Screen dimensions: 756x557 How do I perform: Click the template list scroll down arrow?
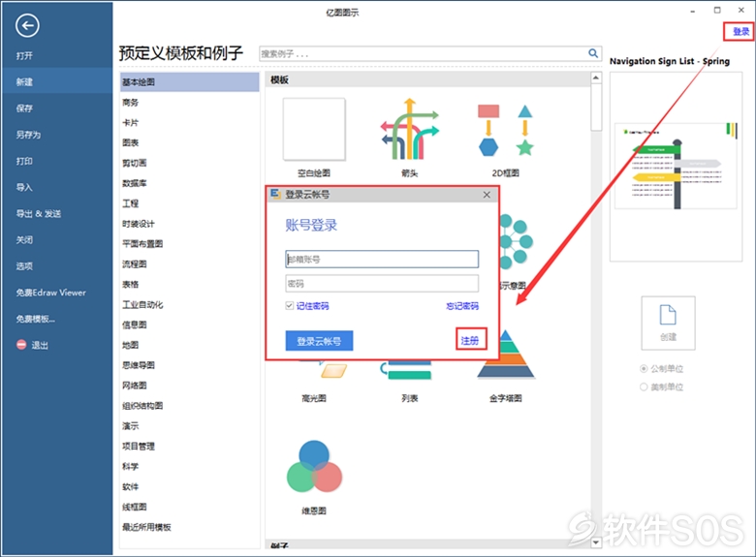click(596, 542)
